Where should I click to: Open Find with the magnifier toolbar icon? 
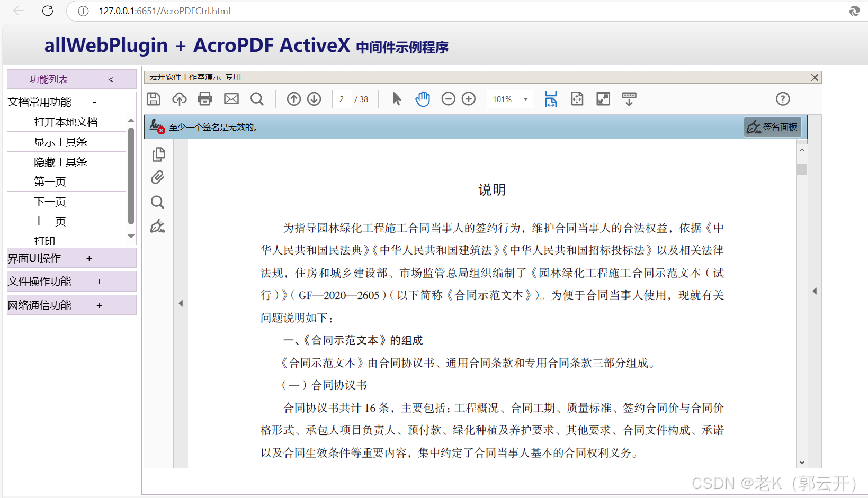tap(257, 99)
